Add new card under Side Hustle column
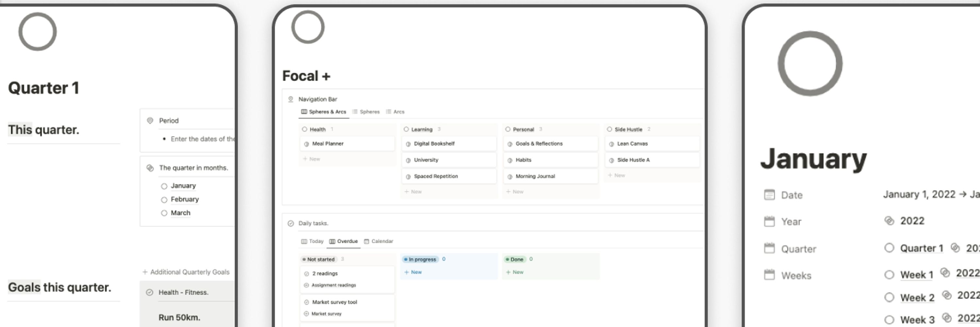Viewport: 980px width, 327px height. [616, 176]
